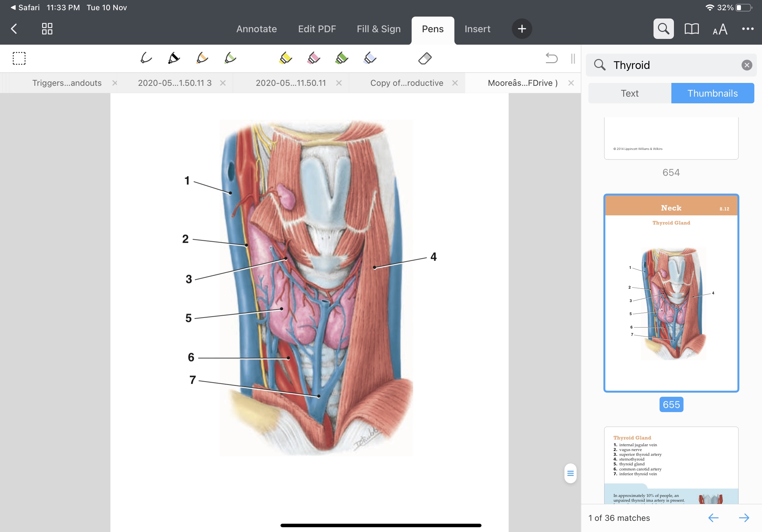Image resolution: width=762 pixels, height=532 pixels.
Task: Close the Copy of...roductive document tab
Action: coord(455,83)
